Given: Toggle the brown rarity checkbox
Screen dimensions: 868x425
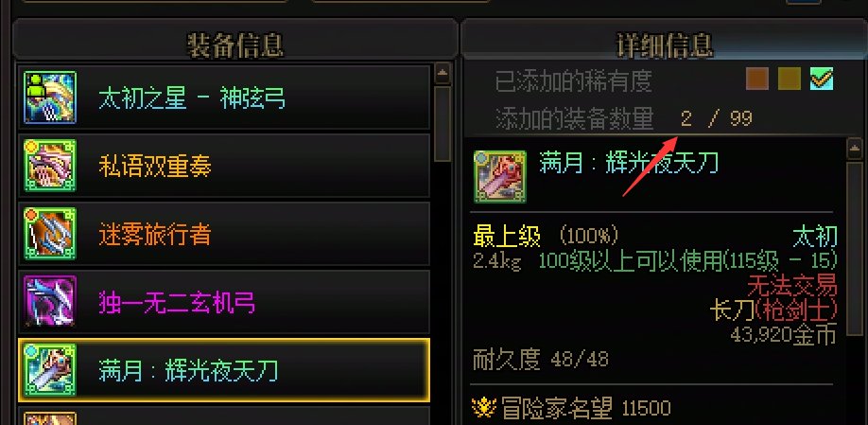Looking at the screenshot, I should pos(756,79).
